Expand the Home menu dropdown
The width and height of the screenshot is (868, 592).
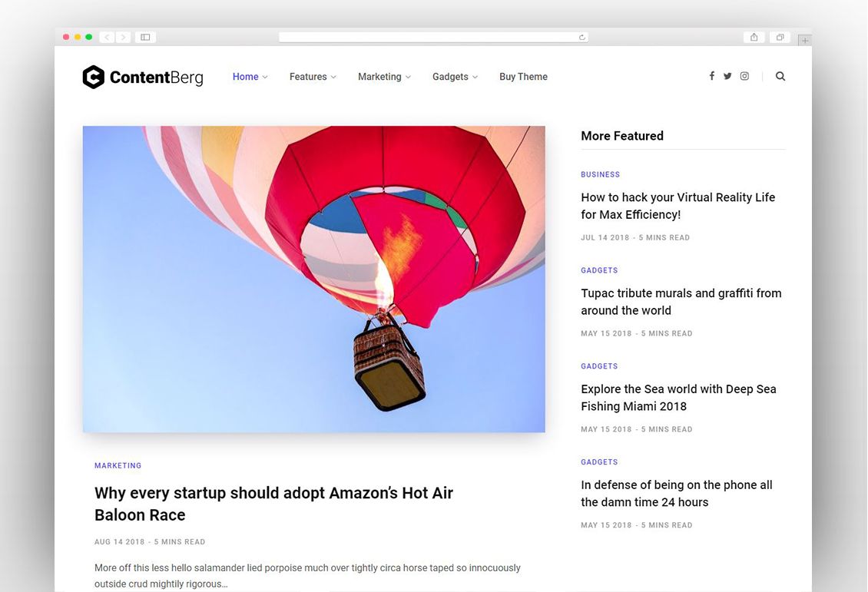(x=250, y=77)
